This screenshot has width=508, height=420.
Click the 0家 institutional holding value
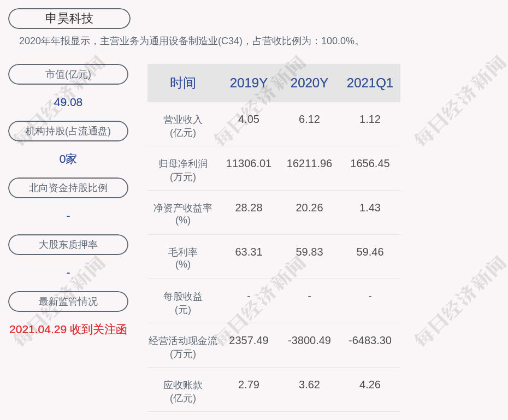[x=68, y=159]
